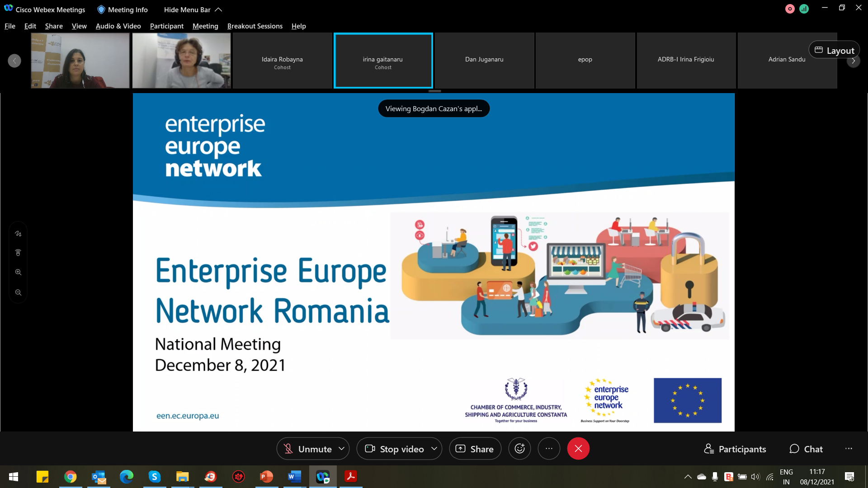Select irina gaitanaru participant tile

pos(383,61)
